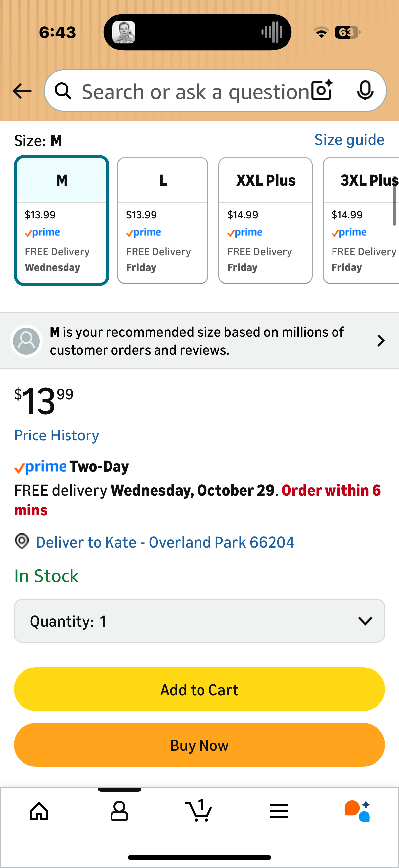
Task: Expand recommended size details chevron
Action: tap(381, 341)
